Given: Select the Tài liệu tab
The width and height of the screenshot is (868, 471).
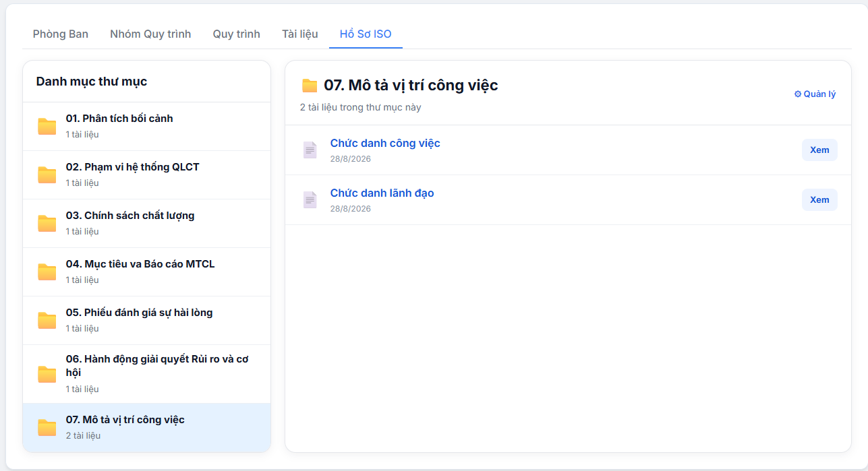Looking at the screenshot, I should [300, 34].
